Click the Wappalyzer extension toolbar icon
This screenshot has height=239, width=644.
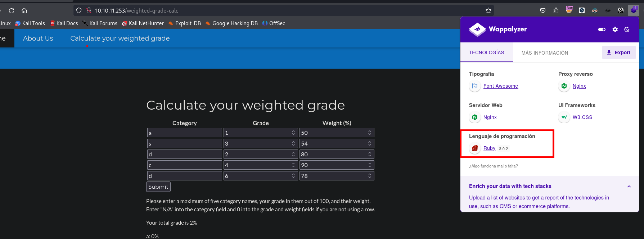point(633,10)
